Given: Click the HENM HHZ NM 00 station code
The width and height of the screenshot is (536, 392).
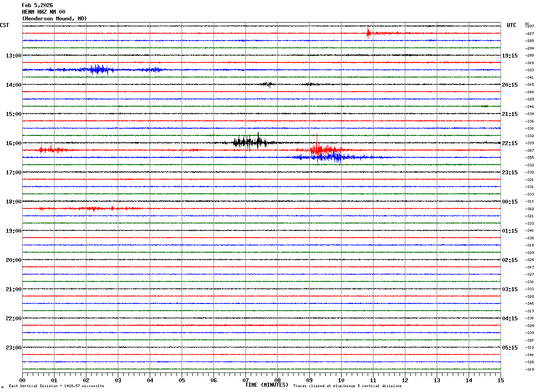Looking at the screenshot, I should pyautogui.click(x=43, y=12).
